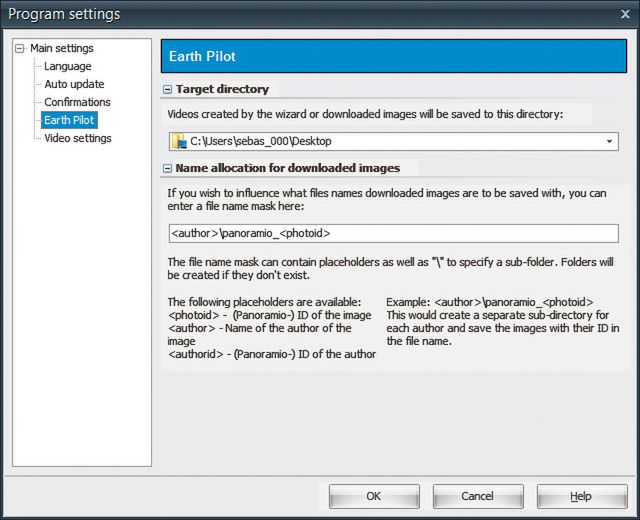
Task: Click the "<authorid> - (Panoramio-) ID of the author" line
Action: 272,354
